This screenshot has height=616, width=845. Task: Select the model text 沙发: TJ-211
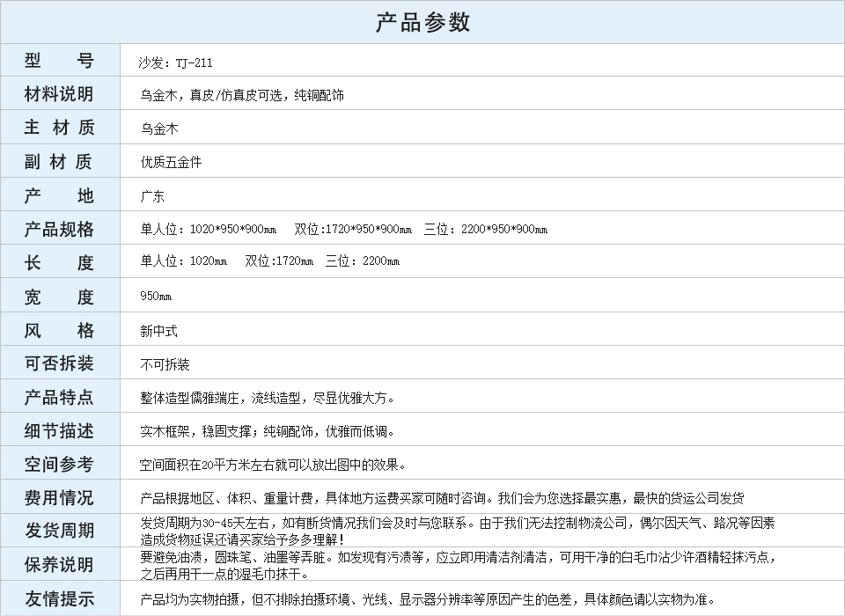click(175, 62)
